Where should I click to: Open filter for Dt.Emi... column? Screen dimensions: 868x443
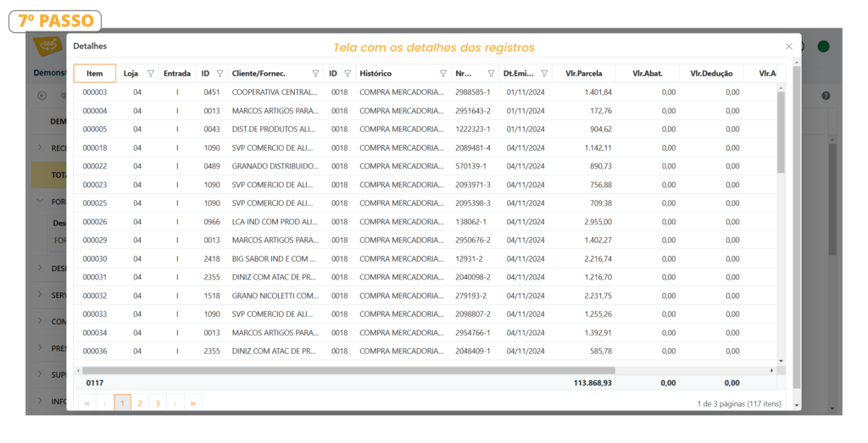[x=545, y=74]
